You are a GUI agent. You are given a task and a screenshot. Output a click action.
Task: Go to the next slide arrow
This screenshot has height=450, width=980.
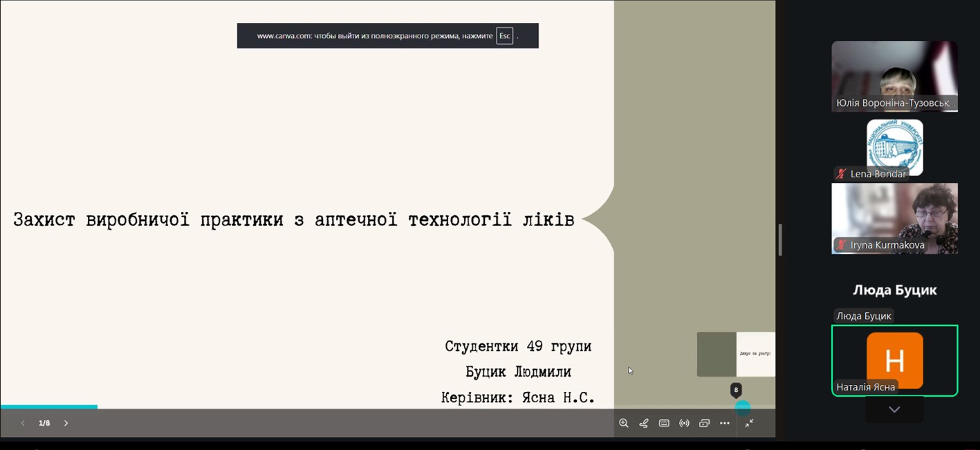click(x=66, y=423)
